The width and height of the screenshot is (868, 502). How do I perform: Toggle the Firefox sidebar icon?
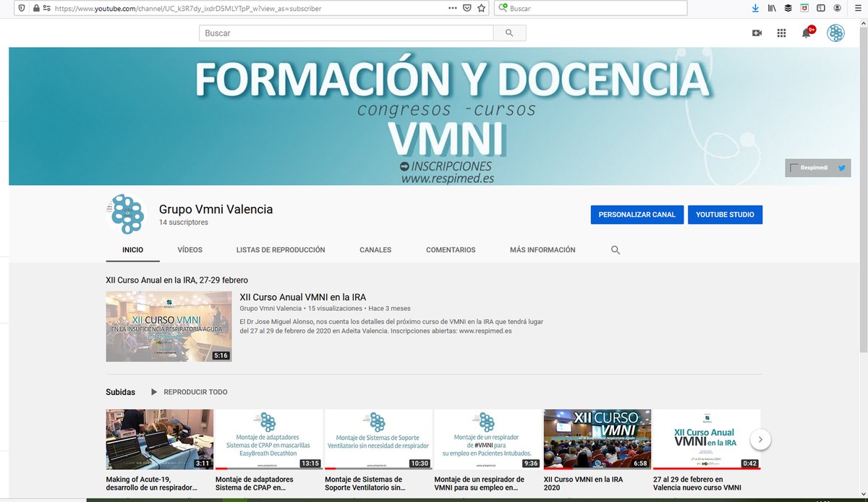tap(821, 9)
